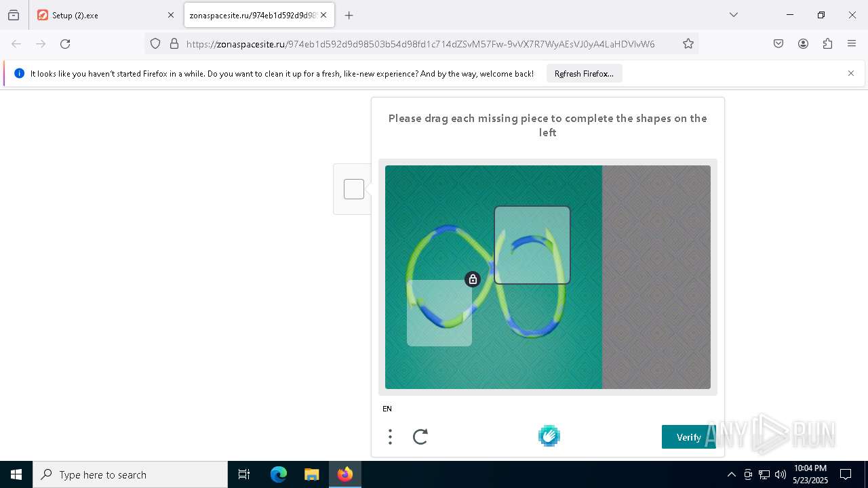This screenshot has height=488, width=868.
Task: Click the hCaptcha hand logo
Action: click(x=549, y=436)
